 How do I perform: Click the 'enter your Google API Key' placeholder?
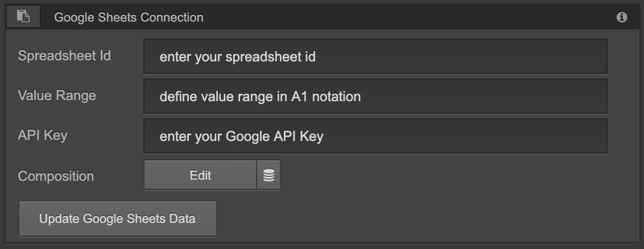[241, 136]
